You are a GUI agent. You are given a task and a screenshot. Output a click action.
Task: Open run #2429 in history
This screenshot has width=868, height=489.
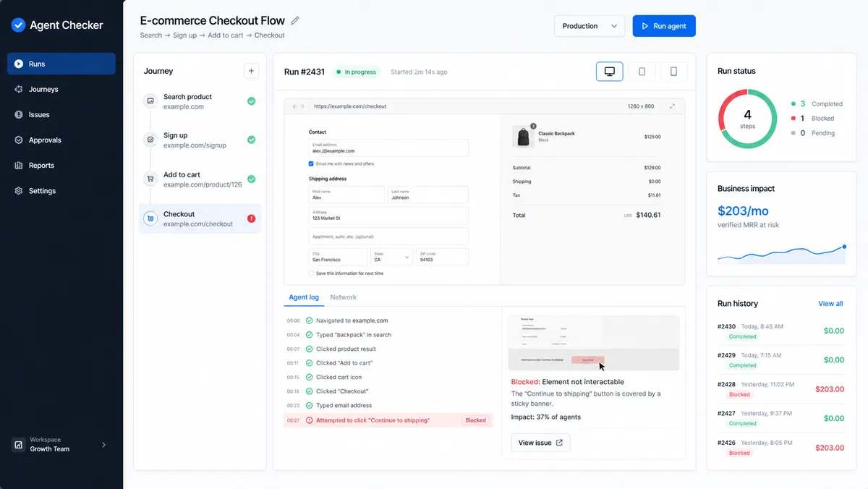[781, 360]
